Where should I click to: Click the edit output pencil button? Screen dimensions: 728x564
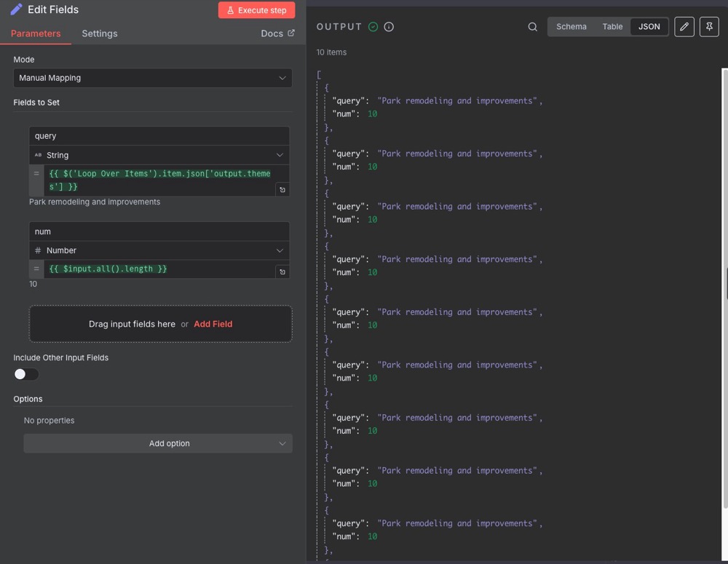click(684, 27)
